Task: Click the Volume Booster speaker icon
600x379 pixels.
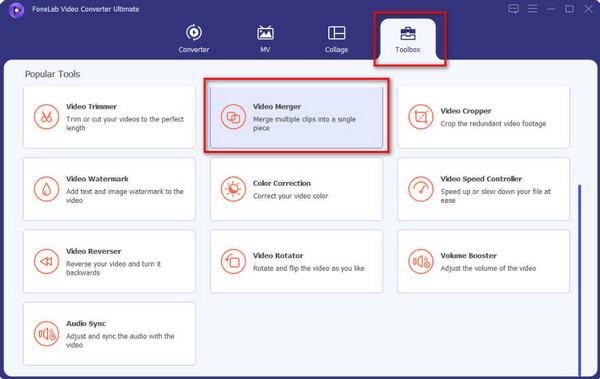Action: [421, 261]
